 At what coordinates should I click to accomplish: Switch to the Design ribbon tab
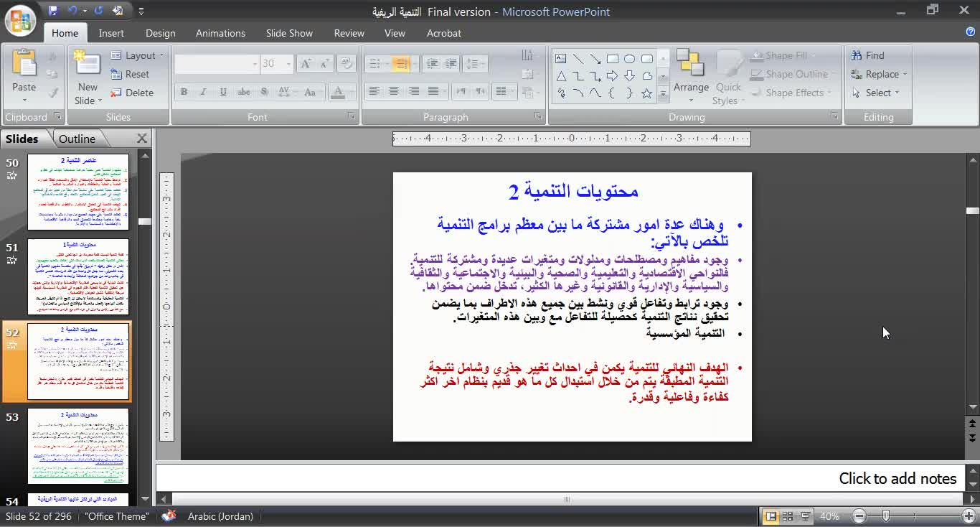(160, 33)
